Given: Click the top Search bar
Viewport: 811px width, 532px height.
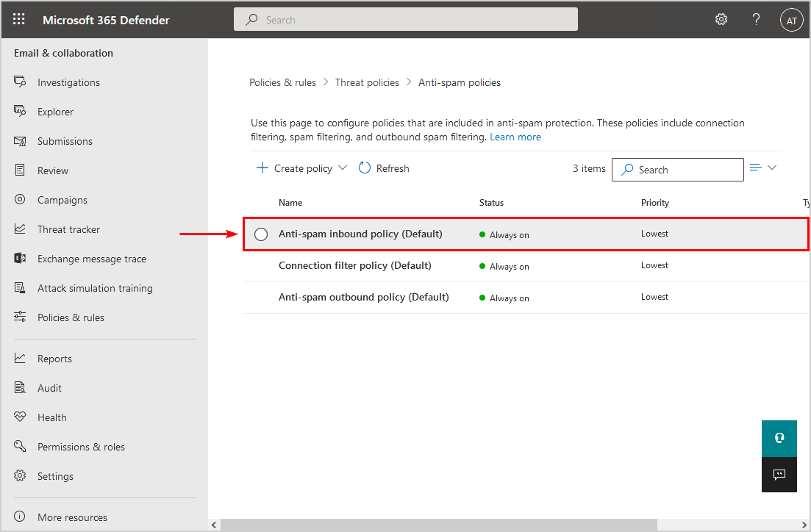Looking at the screenshot, I should click(406, 20).
